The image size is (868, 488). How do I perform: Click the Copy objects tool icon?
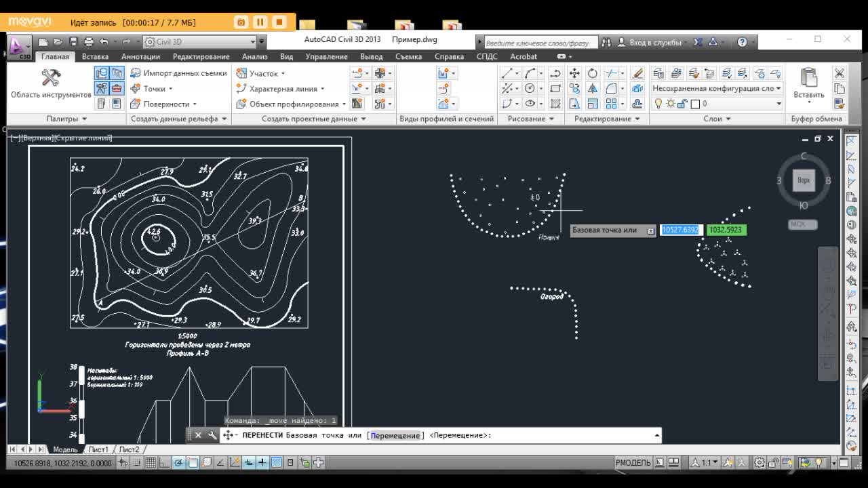click(574, 89)
